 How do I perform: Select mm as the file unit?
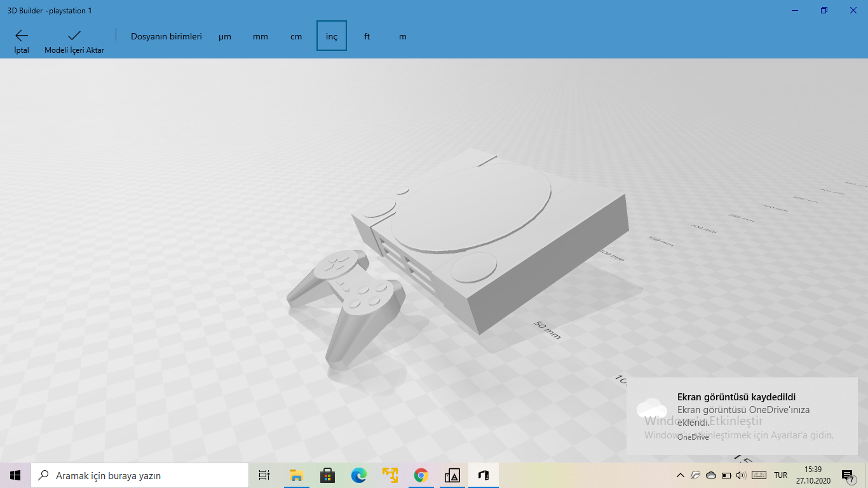[x=261, y=36]
